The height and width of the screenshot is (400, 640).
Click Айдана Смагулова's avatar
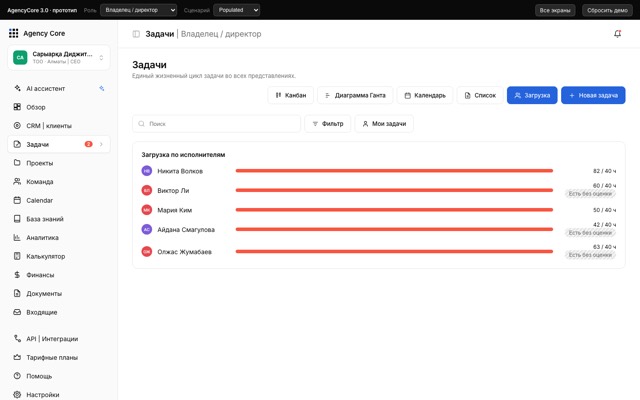click(x=147, y=229)
